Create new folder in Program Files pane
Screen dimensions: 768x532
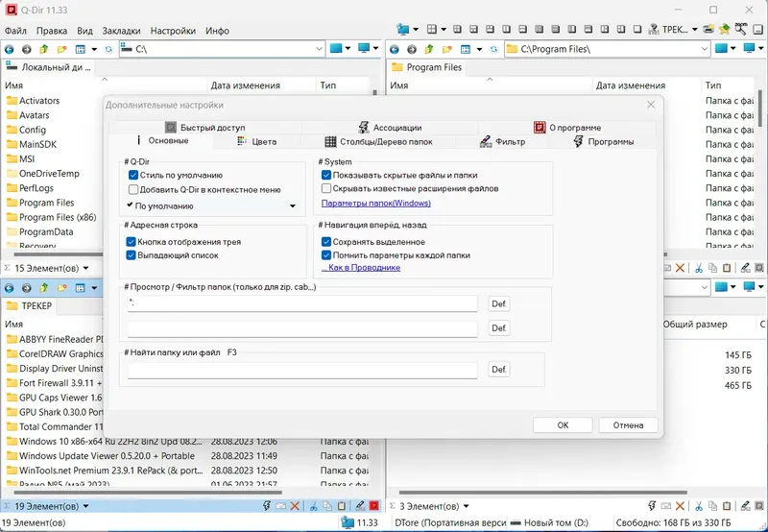click(x=446, y=49)
